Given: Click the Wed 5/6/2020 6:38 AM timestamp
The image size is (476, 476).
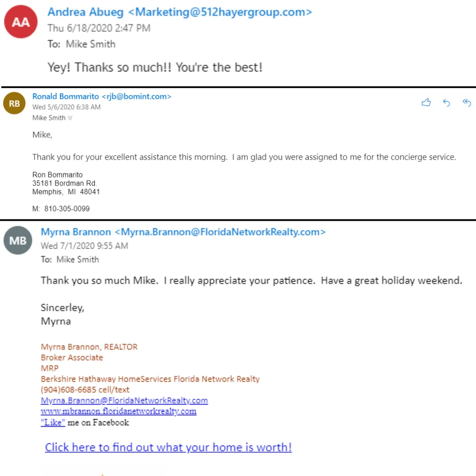Looking at the screenshot, I should click(x=66, y=107).
